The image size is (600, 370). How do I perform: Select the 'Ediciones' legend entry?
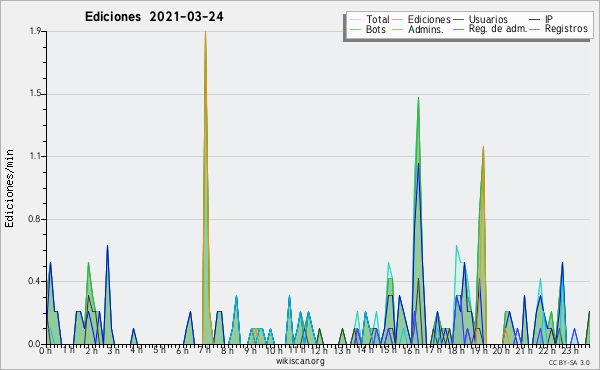(429, 19)
